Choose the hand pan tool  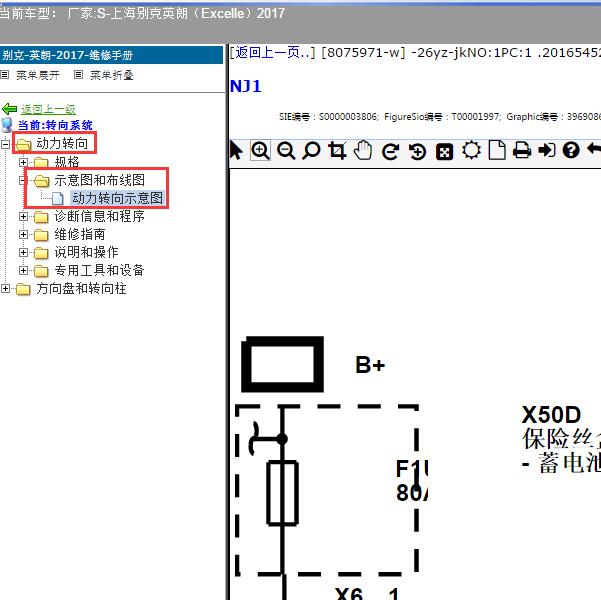coord(363,150)
